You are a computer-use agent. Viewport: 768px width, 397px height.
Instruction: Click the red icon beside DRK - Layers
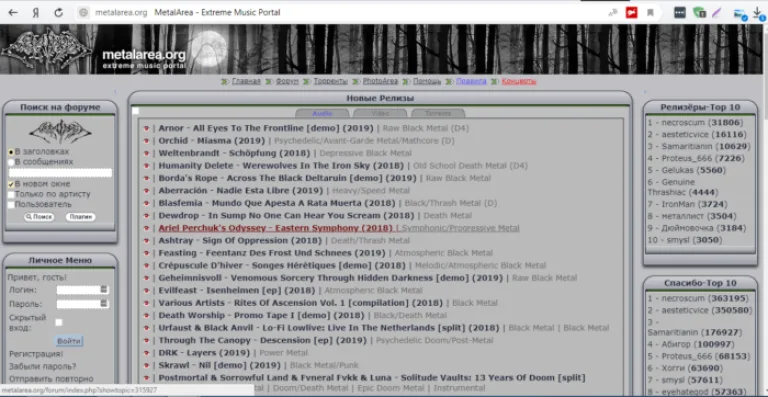146,353
